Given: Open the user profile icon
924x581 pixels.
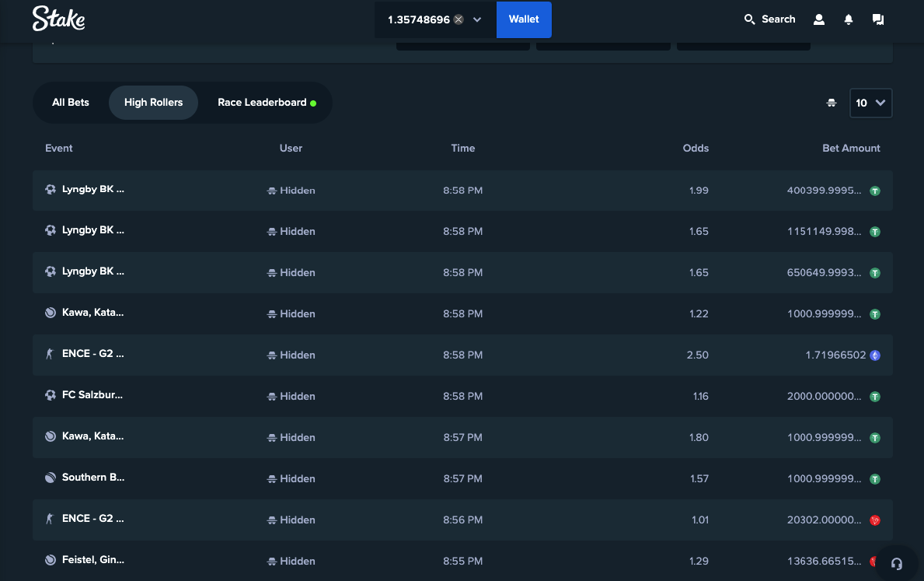Looking at the screenshot, I should click(x=818, y=19).
